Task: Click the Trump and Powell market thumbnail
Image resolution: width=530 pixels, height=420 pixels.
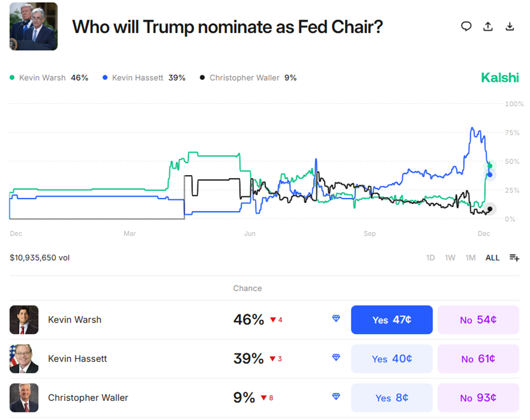Action: click(x=33, y=27)
